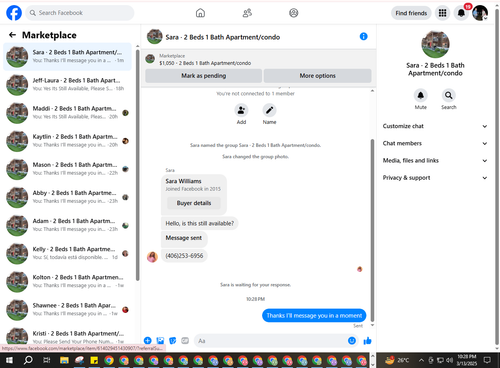Open the taskbar clock and date

coord(467,360)
